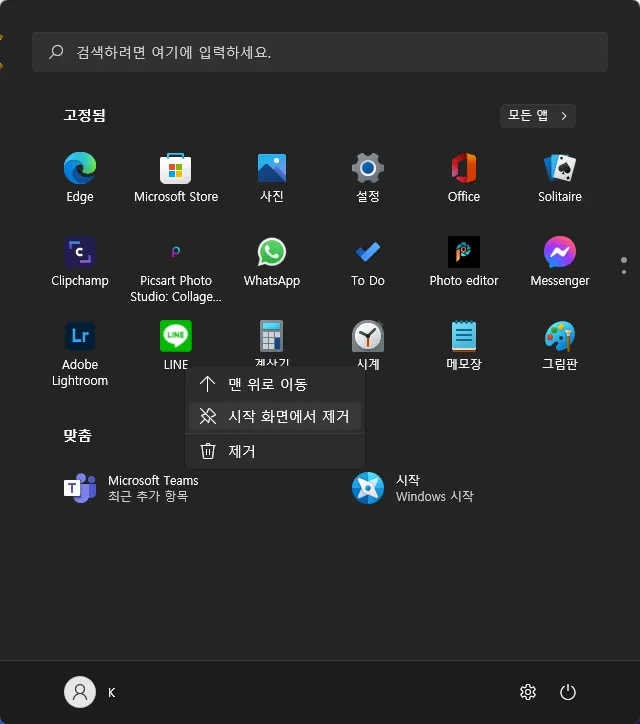Open 그림판 paint app
The image size is (640, 724).
point(560,344)
